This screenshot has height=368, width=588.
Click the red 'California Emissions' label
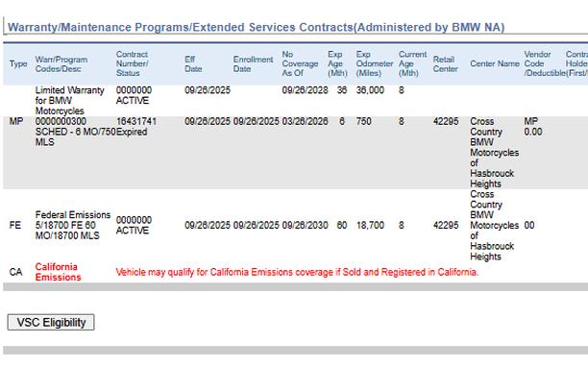pos(58,272)
